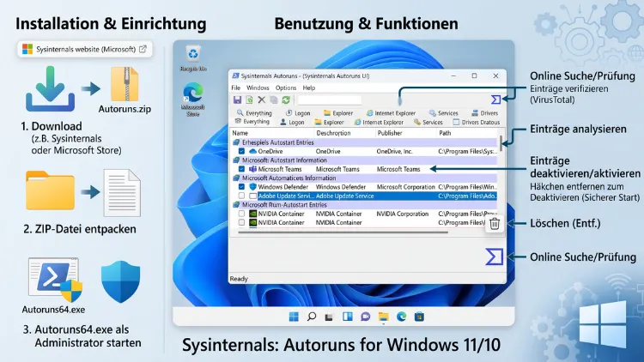This screenshot has height=362, width=644.
Task: Sort by the Name column header
Action: pos(240,133)
